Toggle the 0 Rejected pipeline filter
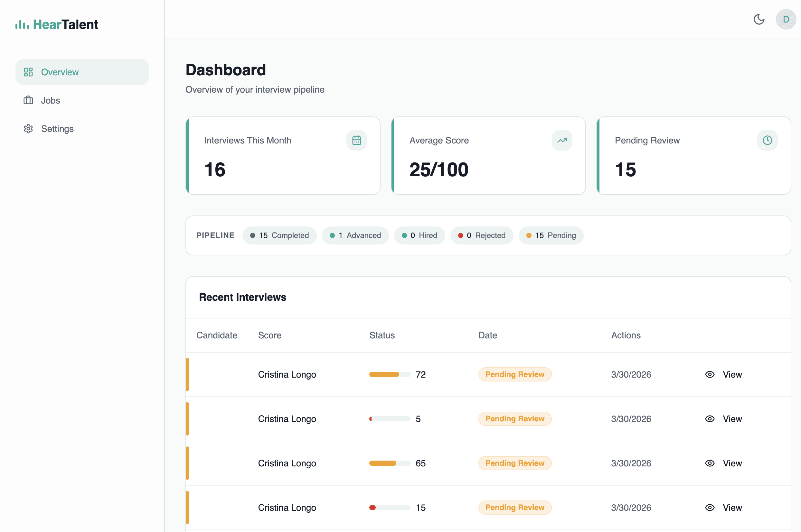801x532 pixels. [482, 235]
